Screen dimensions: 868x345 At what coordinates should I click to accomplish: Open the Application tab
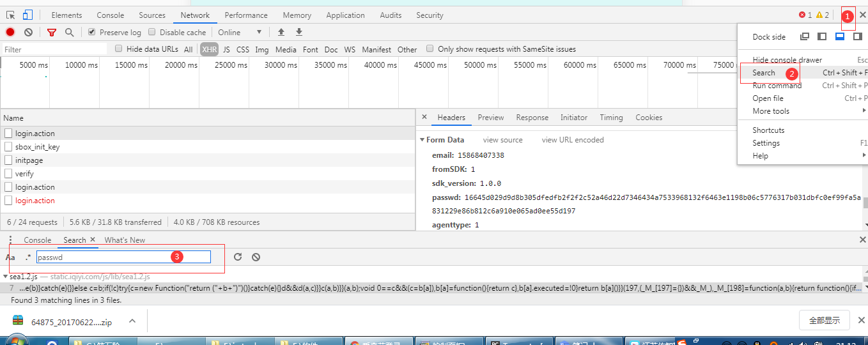[x=345, y=15]
